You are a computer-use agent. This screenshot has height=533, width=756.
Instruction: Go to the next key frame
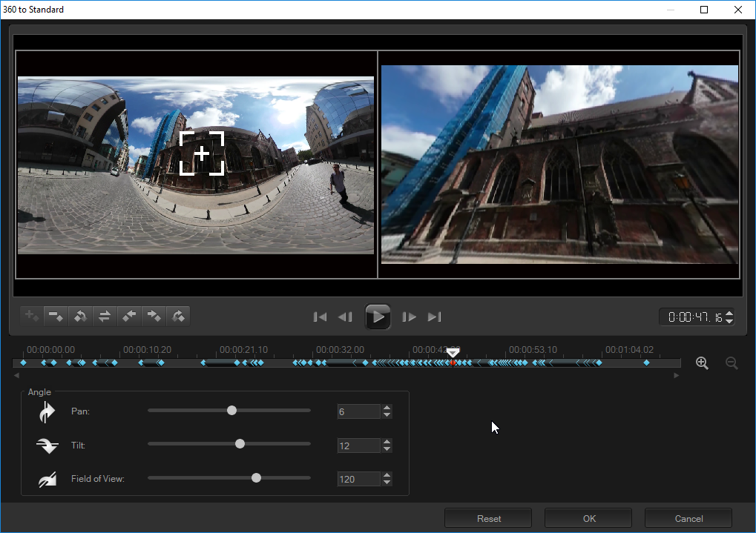[178, 317]
